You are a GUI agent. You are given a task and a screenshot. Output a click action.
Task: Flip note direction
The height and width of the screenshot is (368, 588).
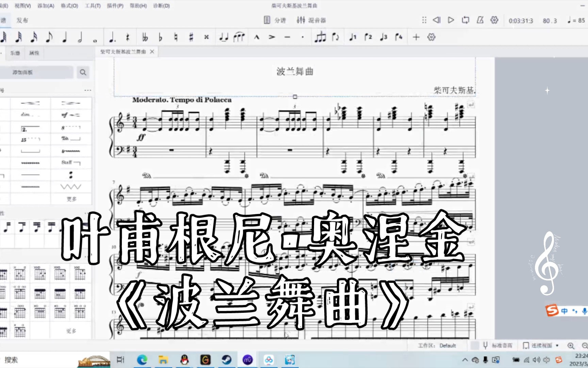point(335,37)
